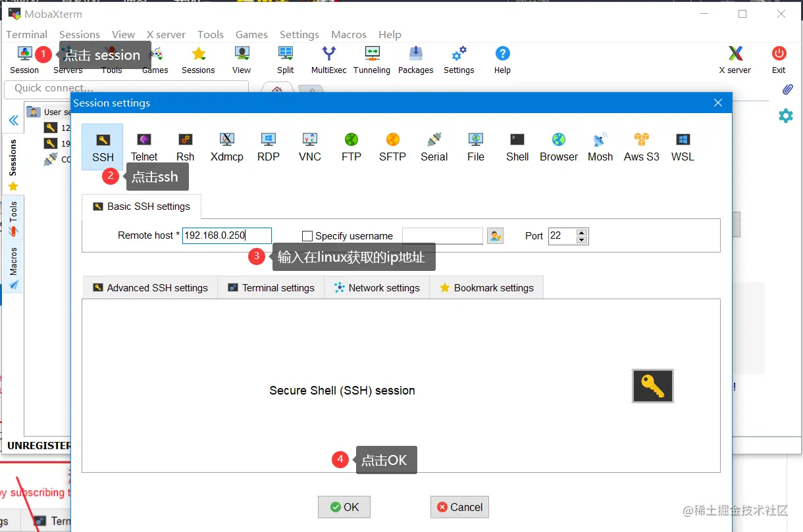Open the View menu in menu bar
Viewport: 803px width, 532px height.
click(123, 34)
